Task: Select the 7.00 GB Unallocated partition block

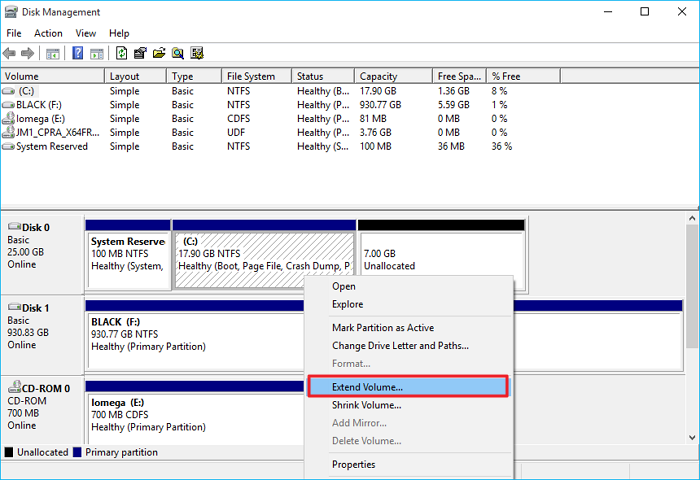Action: click(441, 260)
